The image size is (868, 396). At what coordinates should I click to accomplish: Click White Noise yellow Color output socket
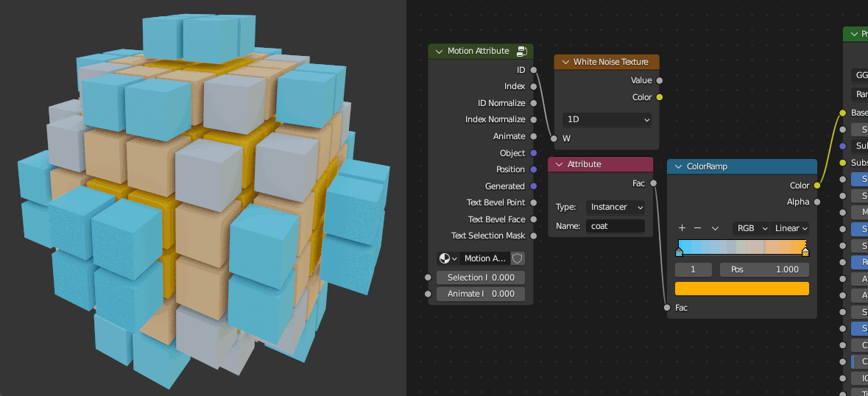click(x=660, y=97)
